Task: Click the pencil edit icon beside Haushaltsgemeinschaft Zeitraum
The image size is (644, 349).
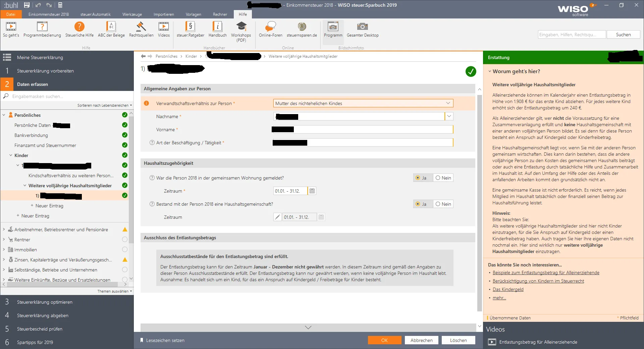Action: (x=277, y=217)
